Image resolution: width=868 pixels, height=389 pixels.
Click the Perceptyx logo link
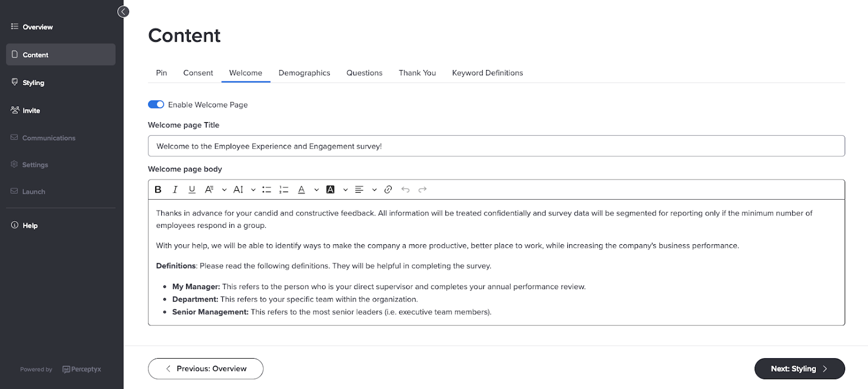click(x=82, y=369)
